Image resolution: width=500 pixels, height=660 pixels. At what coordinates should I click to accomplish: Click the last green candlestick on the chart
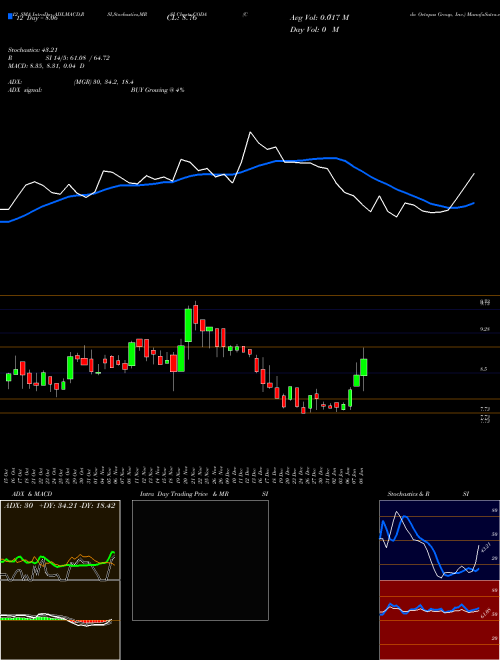[x=364, y=367]
